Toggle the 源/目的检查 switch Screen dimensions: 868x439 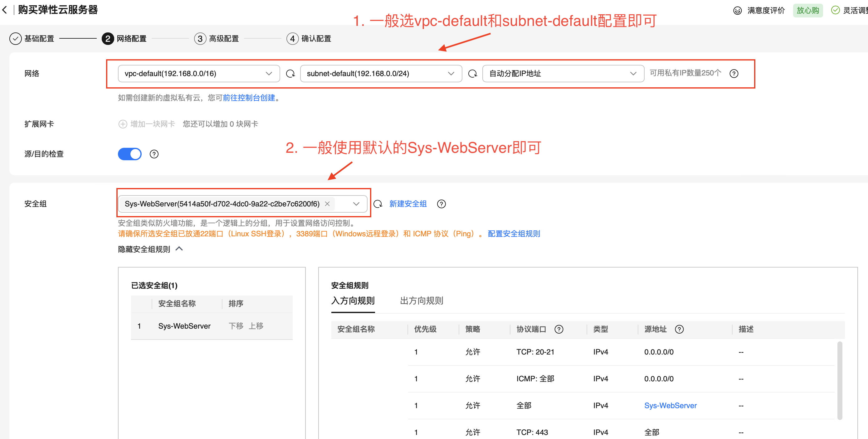coord(130,154)
